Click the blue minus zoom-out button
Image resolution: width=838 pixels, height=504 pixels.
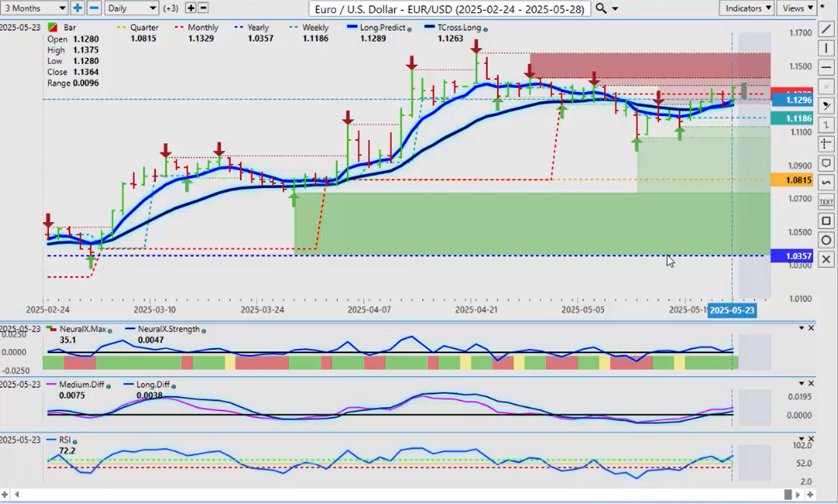tap(94, 7)
